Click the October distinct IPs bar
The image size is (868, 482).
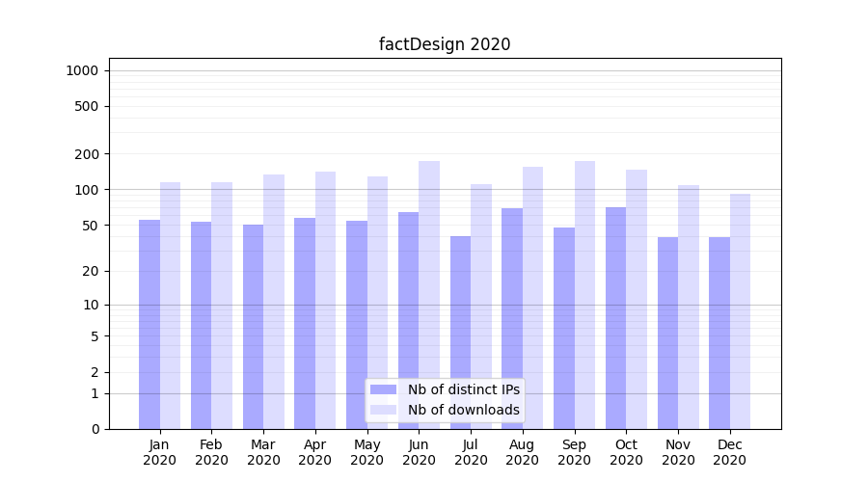coord(615,318)
